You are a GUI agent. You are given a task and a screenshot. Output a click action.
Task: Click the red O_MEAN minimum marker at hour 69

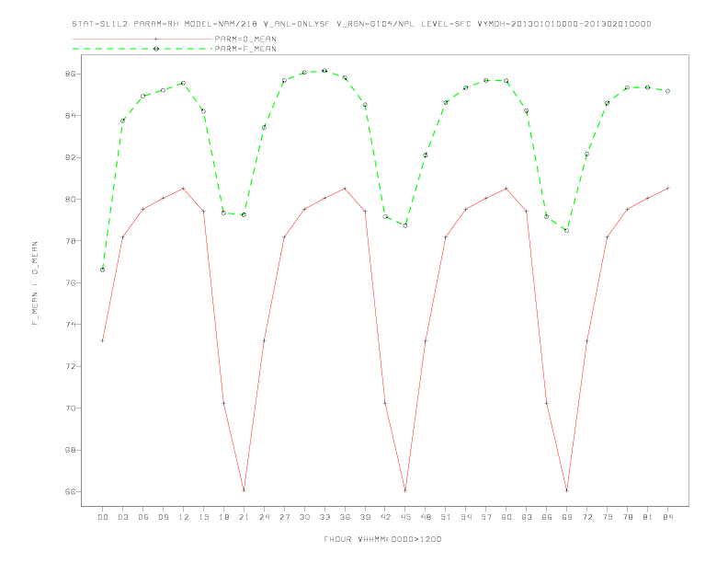[x=567, y=490]
